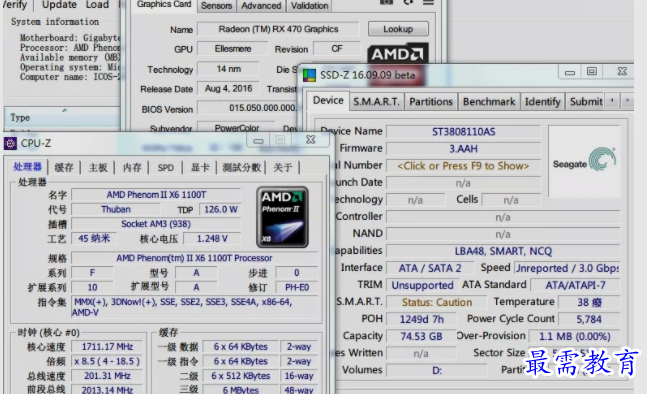Click the SSD-Z title bar app icon
The image size is (647, 394).
pos(309,75)
